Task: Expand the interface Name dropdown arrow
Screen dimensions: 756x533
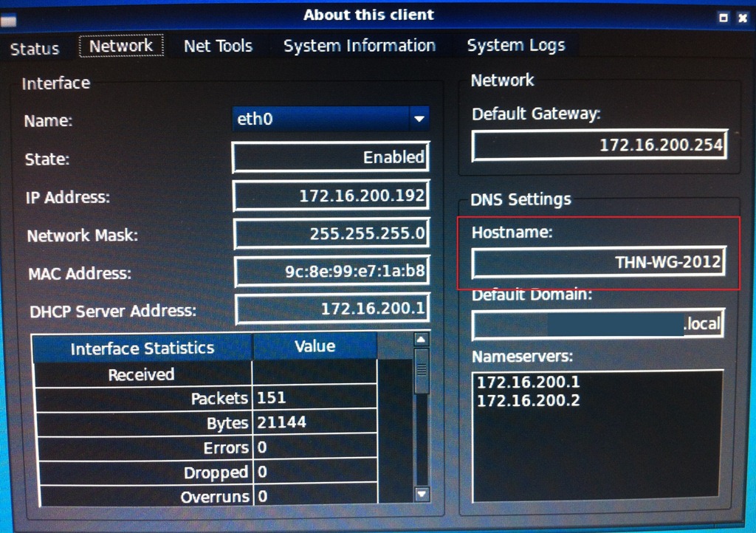Action: (x=419, y=119)
